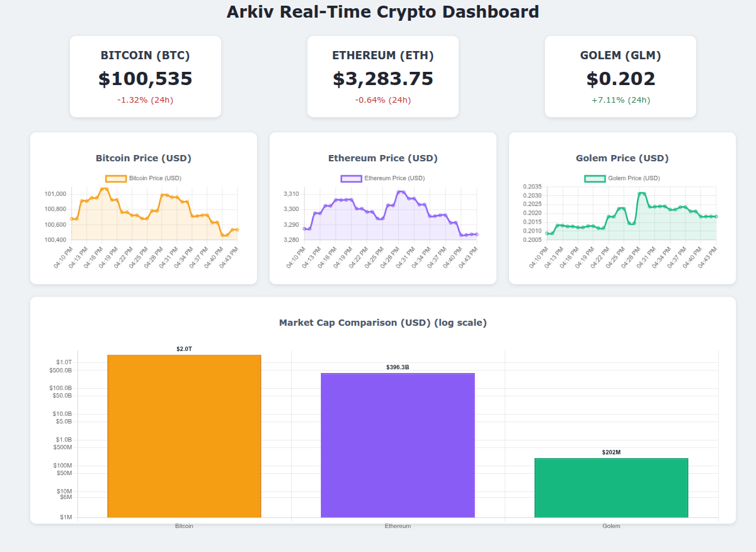Click the Arkiv Real-Time Crypto Dashboard title

[x=382, y=12]
